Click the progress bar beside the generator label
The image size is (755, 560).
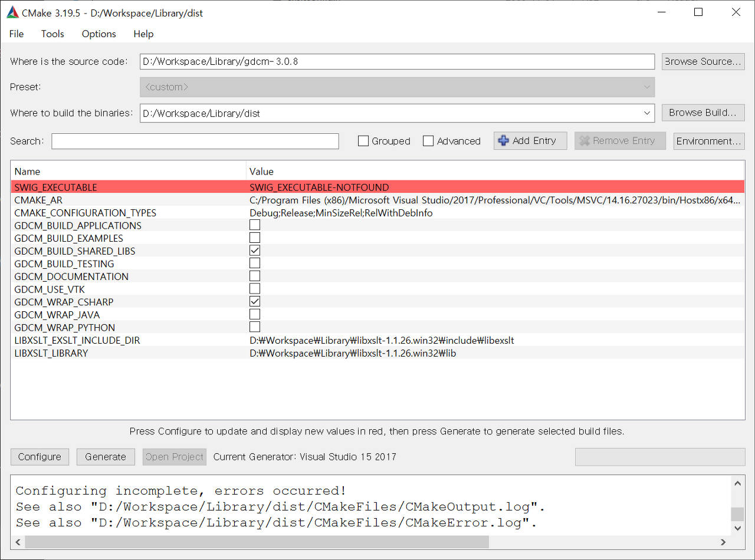tap(660, 457)
